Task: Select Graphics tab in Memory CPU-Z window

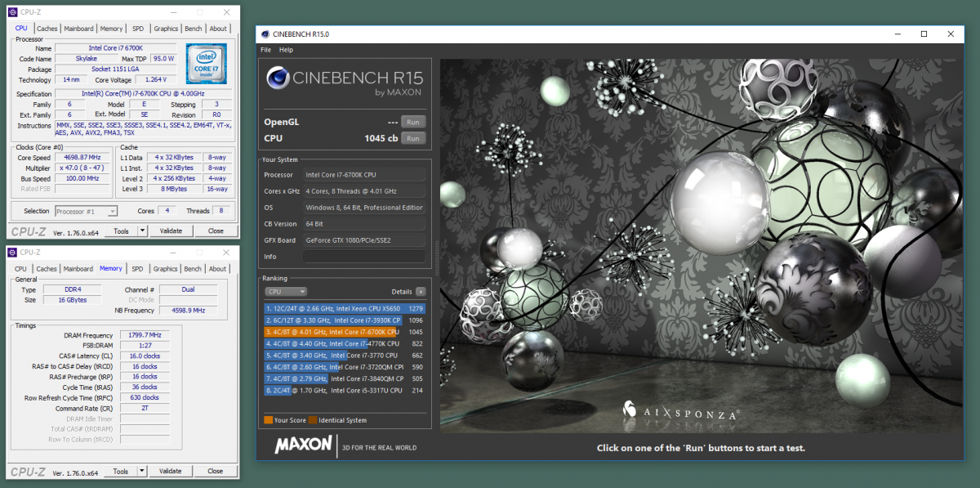Action: pos(166,269)
